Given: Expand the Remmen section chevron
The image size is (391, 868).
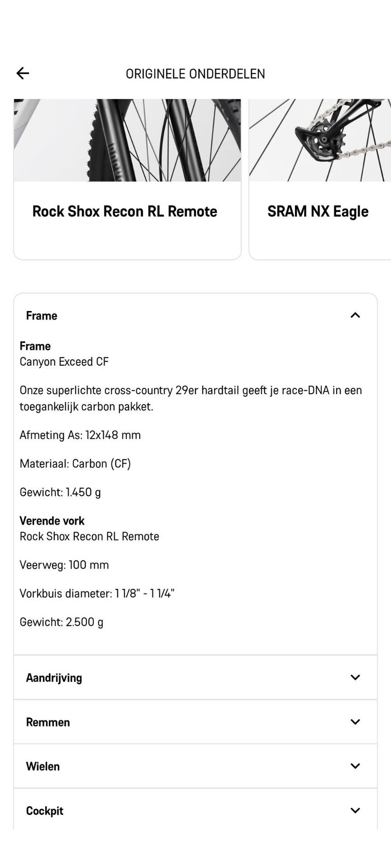Looking at the screenshot, I should click(355, 721).
